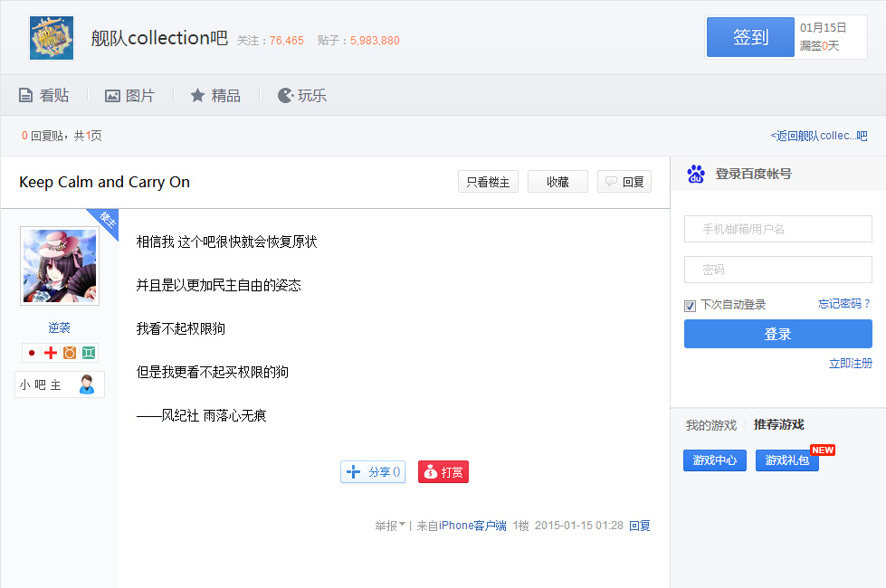The image size is (886, 588).
Task: Click the 打赏 red reward button
Action: (x=443, y=472)
